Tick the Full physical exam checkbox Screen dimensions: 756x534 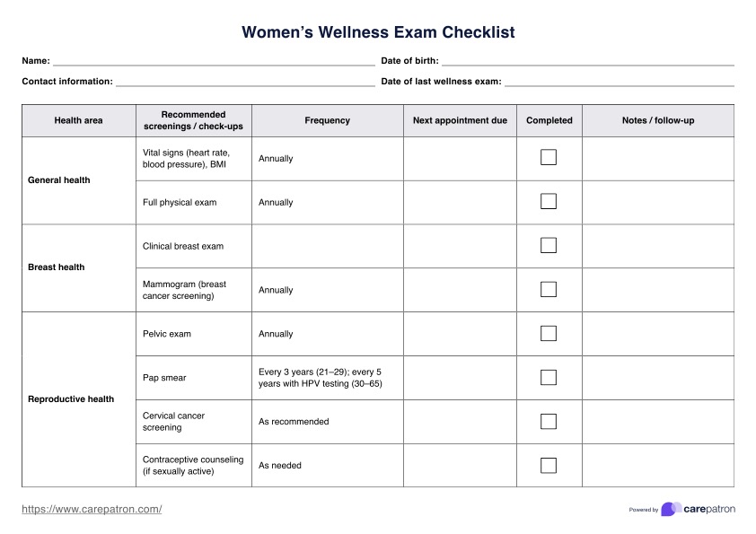click(x=549, y=202)
